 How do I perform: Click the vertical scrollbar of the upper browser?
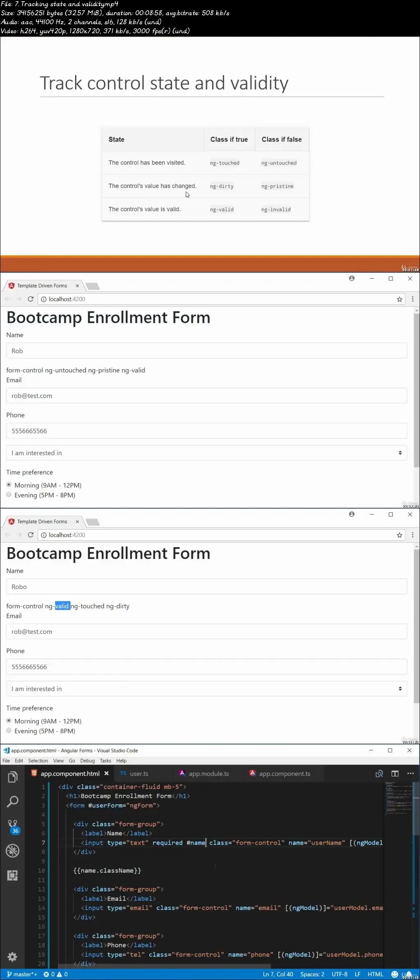pos(417,390)
